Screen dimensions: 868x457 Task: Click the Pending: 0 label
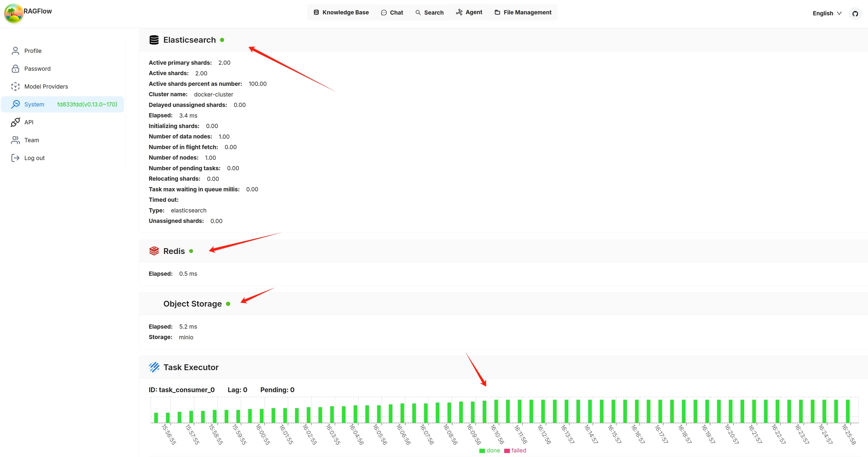[277, 390]
